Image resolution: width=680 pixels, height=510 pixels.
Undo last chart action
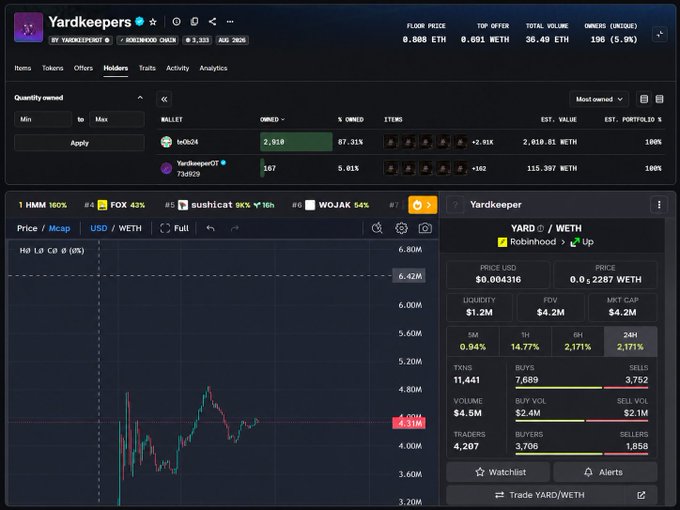210,228
